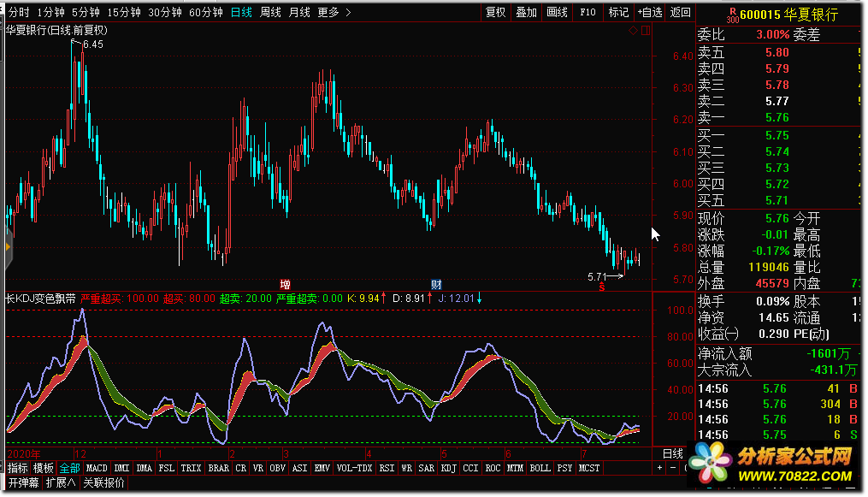Viewport: 868px width, 497px height.
Task: Switch indicator to VR
Action: (x=258, y=468)
